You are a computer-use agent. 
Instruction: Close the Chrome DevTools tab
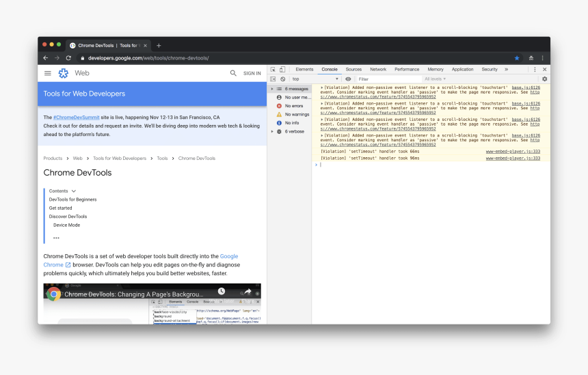tap(145, 46)
